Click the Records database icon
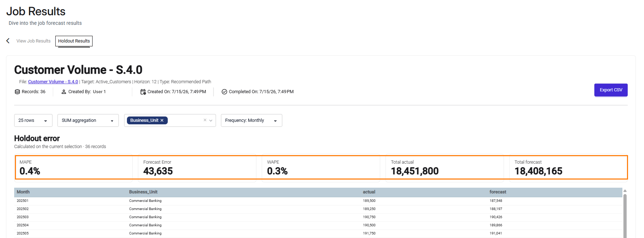This screenshot has height=238, width=644. click(17, 92)
